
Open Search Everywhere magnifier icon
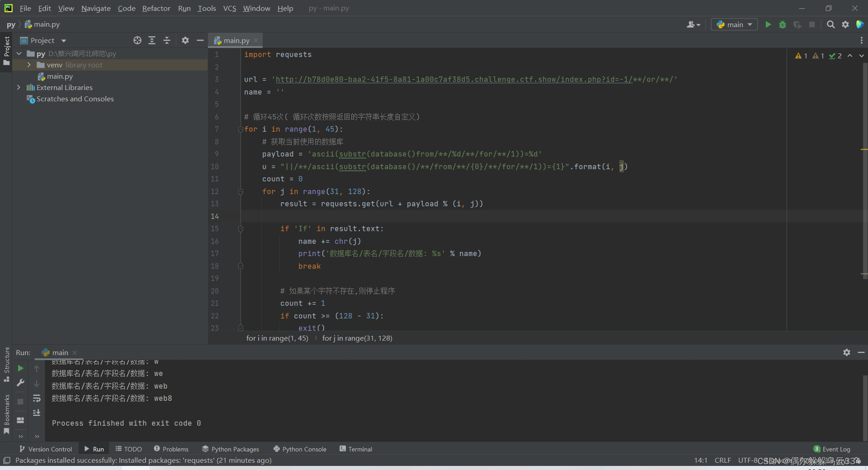830,24
